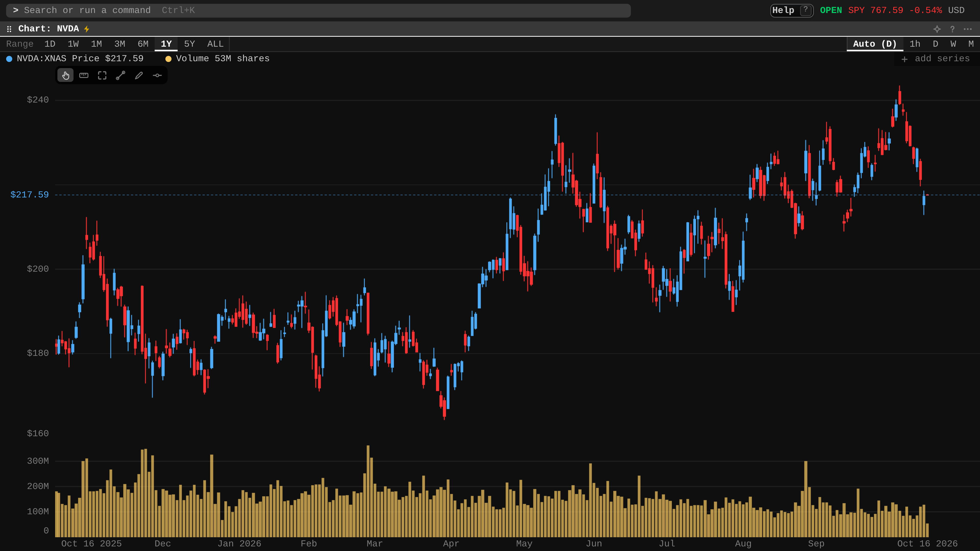Select the ruler measure tool
This screenshot has height=551, width=980.
pyautogui.click(x=84, y=75)
